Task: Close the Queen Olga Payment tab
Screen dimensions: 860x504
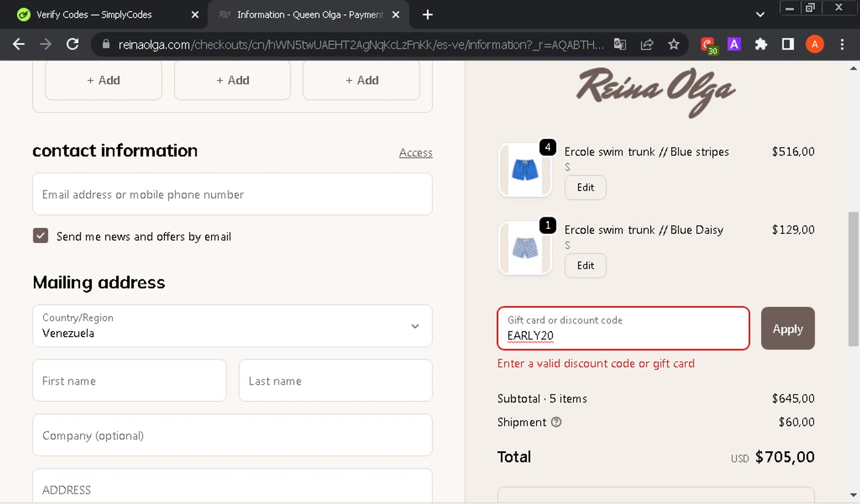Action: [x=396, y=14]
